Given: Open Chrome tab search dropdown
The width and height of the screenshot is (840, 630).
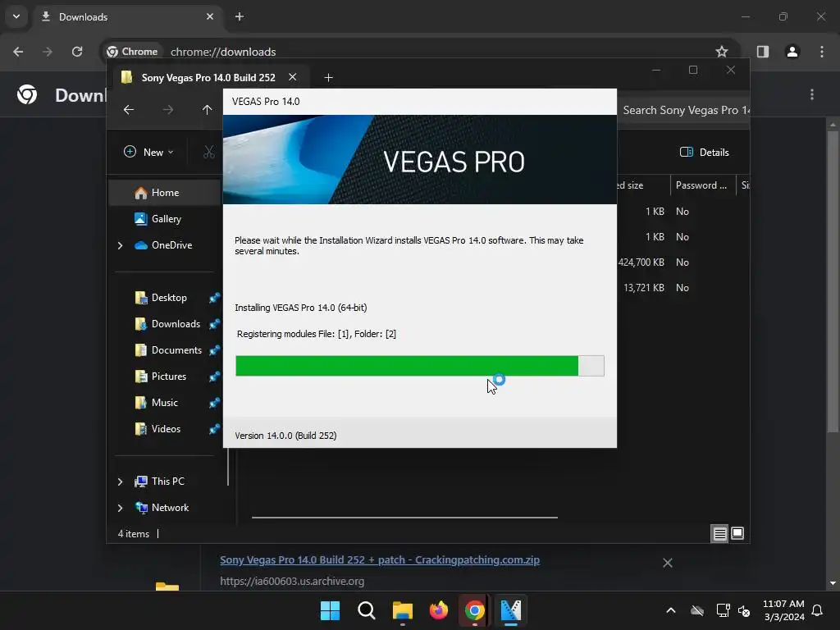Looking at the screenshot, I should point(16,16).
